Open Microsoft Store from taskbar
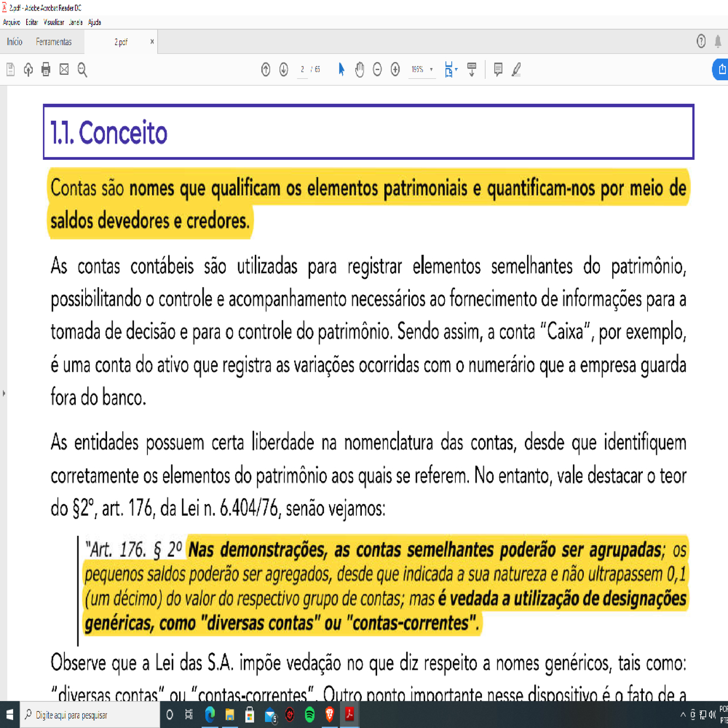 249,715
